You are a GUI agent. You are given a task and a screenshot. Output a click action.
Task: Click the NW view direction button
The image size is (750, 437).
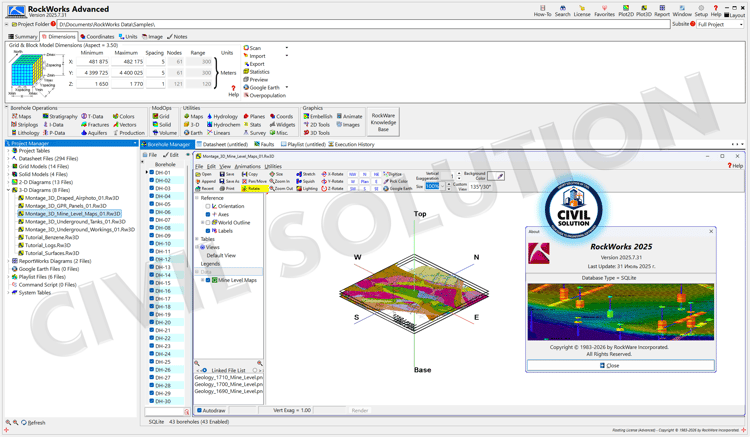click(x=353, y=175)
